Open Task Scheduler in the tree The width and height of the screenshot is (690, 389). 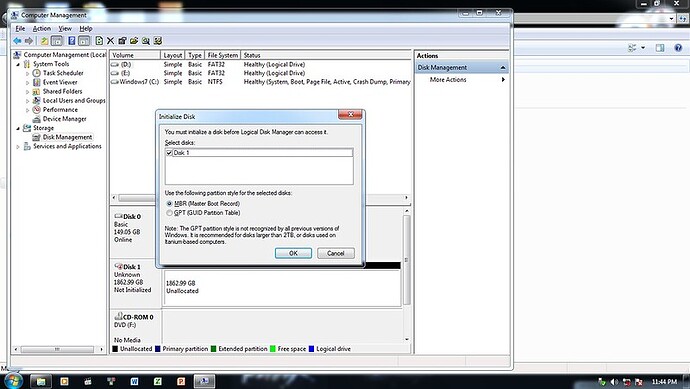click(63, 73)
